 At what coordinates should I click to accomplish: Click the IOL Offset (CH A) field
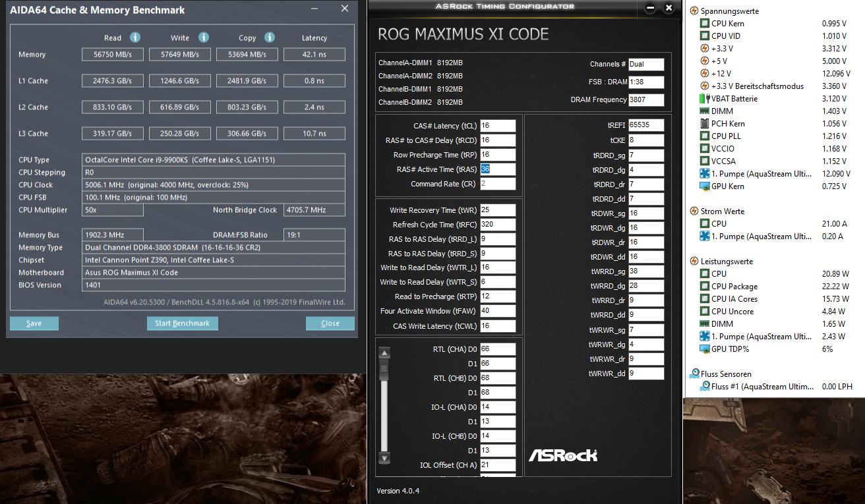click(x=498, y=465)
